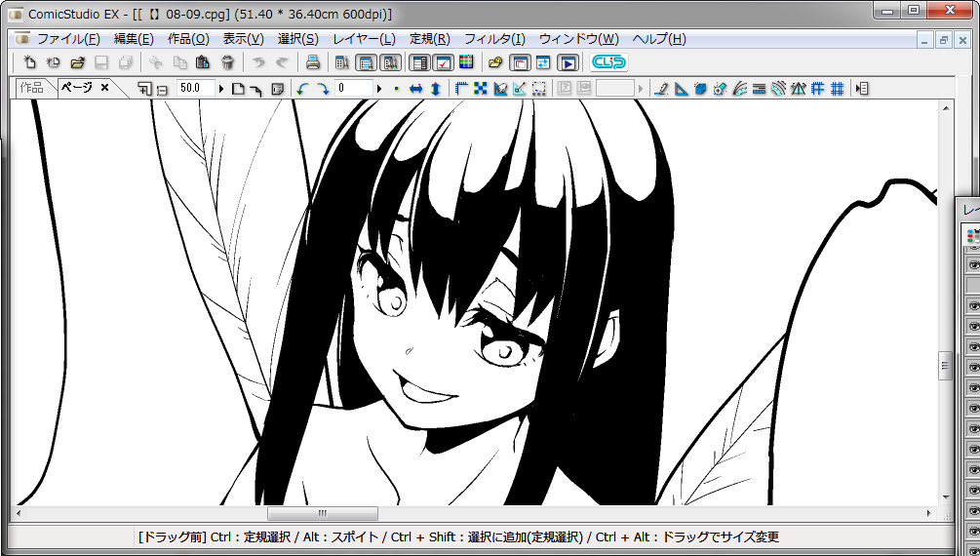Click the small blue dot reset-rotation icon

coord(396,89)
